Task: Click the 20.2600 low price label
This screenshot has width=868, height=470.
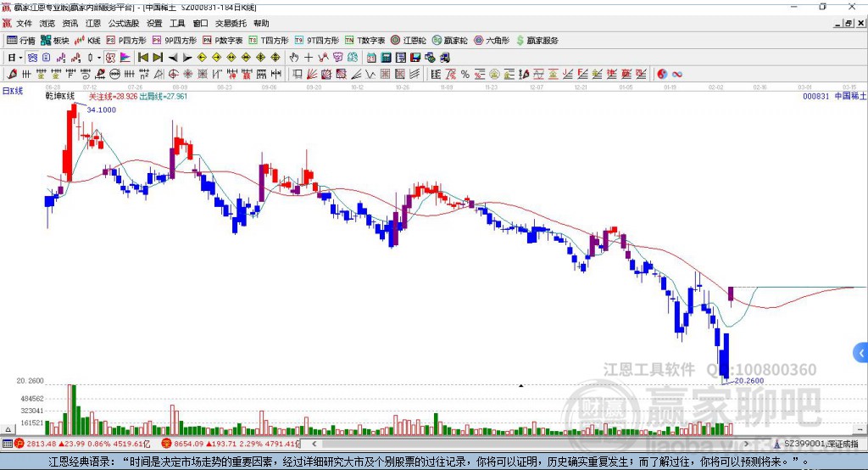Action: coord(749,381)
